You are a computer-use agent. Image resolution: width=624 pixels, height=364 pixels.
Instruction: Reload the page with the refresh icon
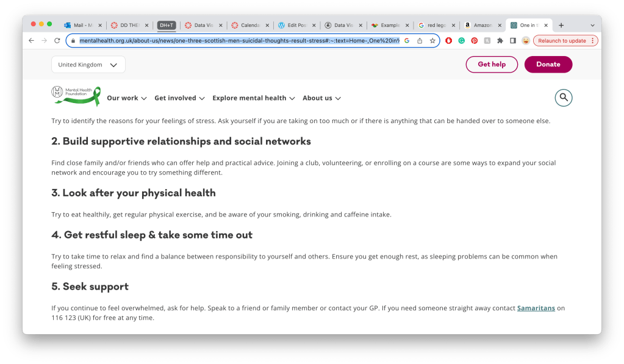pos(57,41)
